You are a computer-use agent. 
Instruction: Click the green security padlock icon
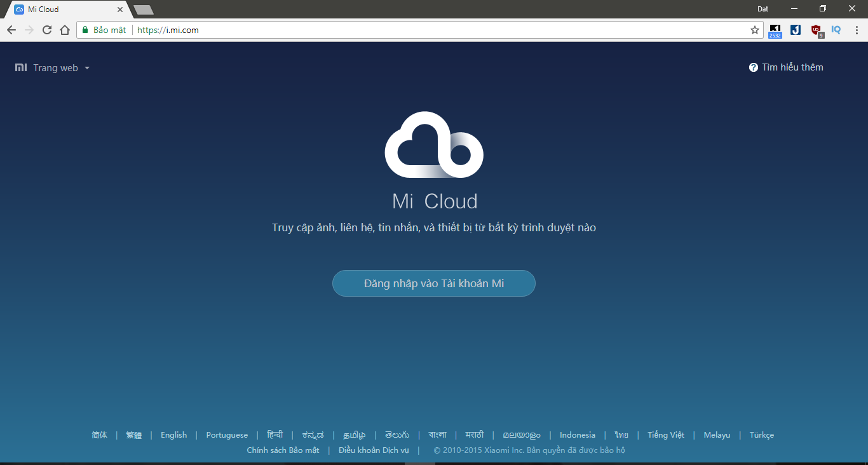85,30
